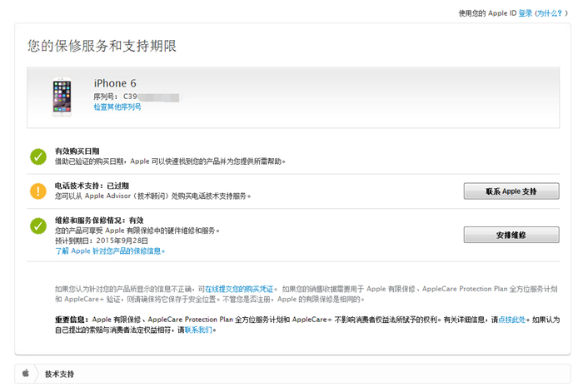Click the 电话技术支持：已过期 heading

92,186
